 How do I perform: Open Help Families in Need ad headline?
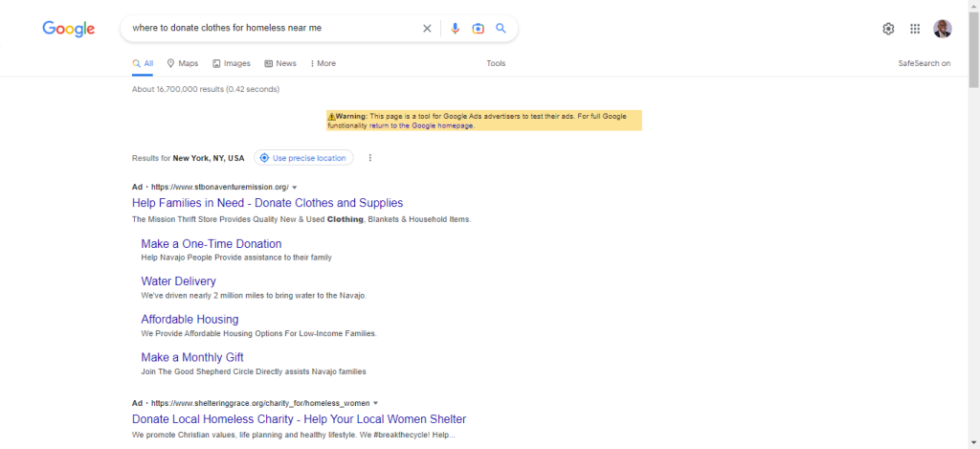point(268,203)
